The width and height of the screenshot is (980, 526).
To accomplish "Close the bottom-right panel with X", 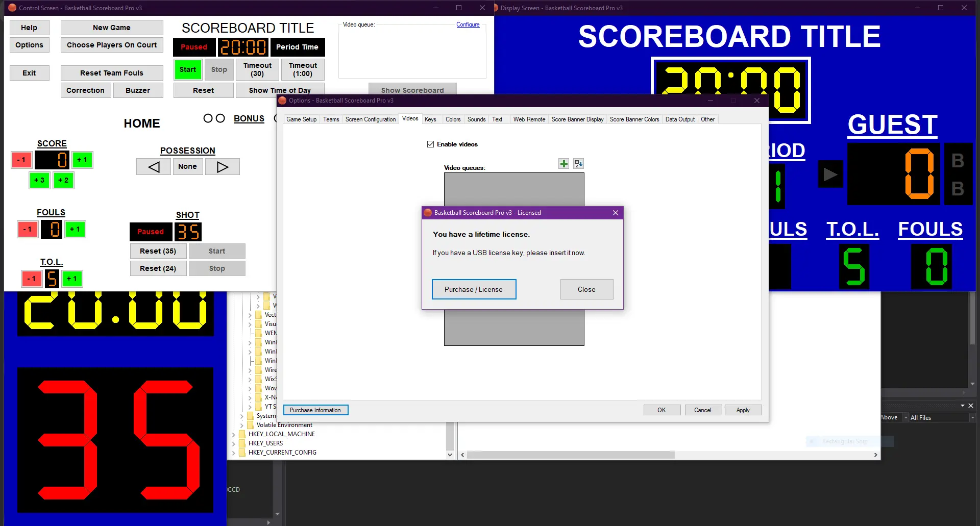I will tap(971, 406).
